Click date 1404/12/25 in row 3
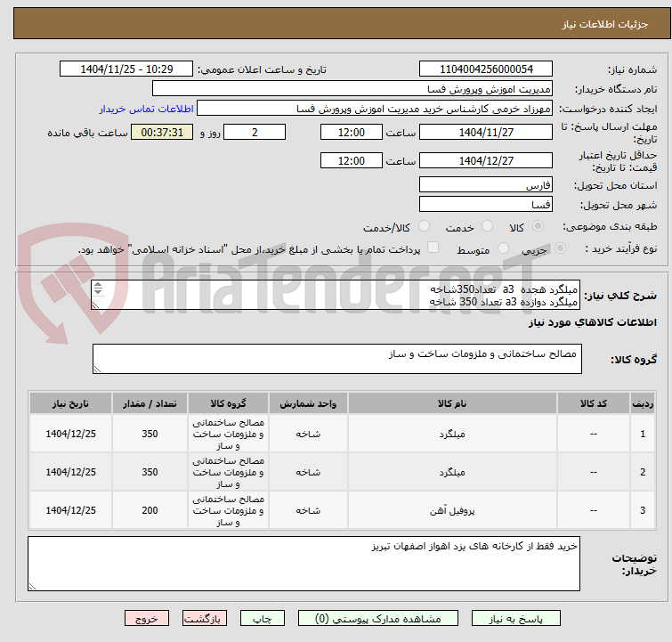Viewport: 672px width, 642px height. click(70, 510)
